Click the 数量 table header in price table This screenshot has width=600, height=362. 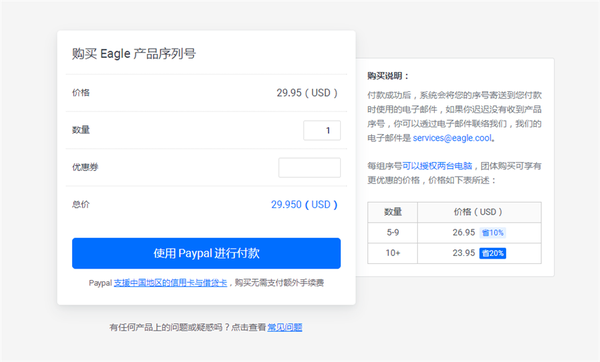point(393,212)
